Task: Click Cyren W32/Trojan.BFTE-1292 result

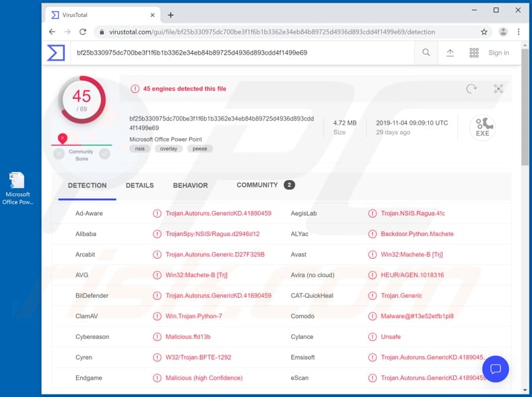Action: [x=199, y=358]
